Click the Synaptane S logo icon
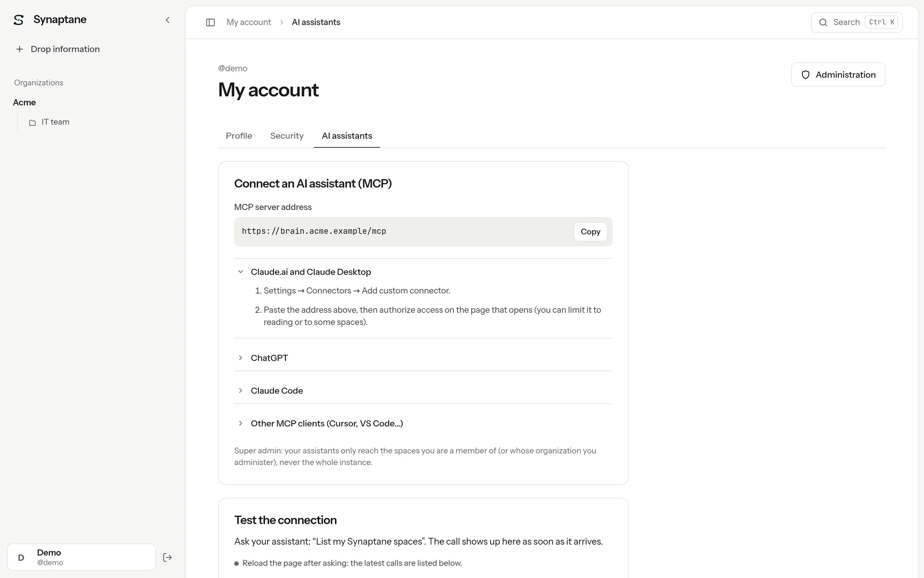The image size is (924, 578). coord(18,20)
